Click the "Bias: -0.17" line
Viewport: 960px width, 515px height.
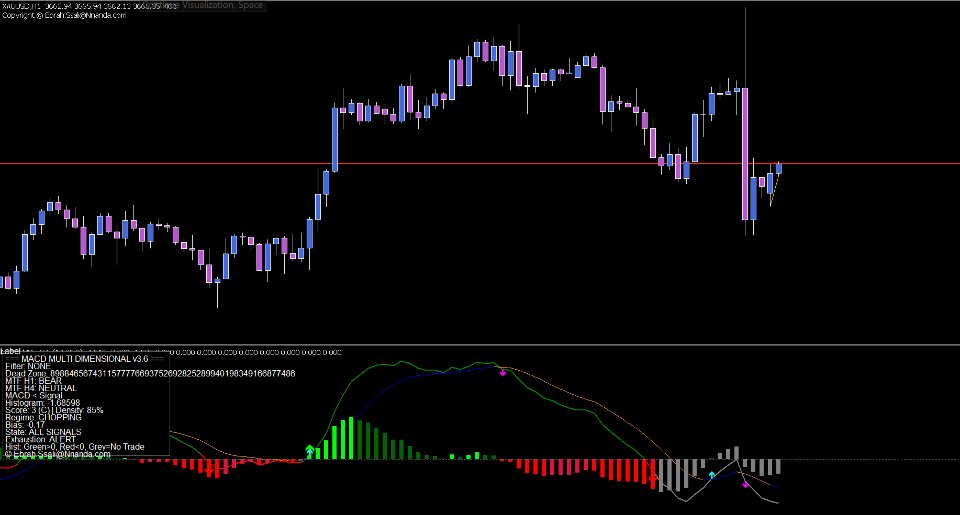coord(25,425)
